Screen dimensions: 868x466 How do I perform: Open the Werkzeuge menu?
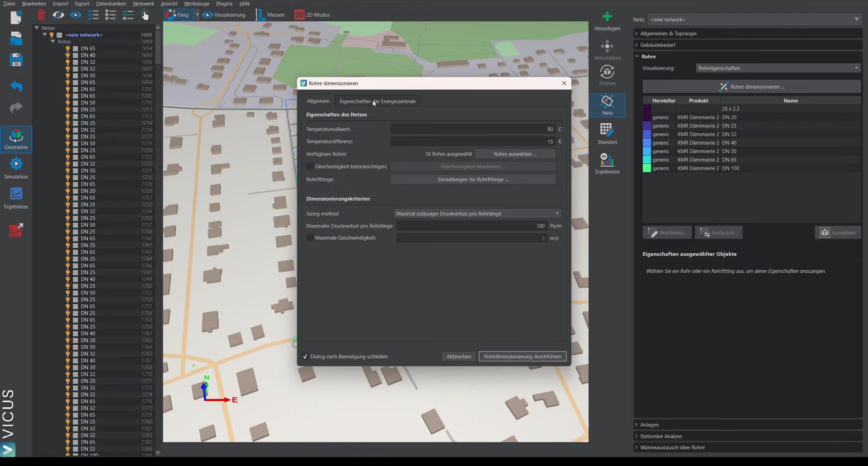(197, 4)
